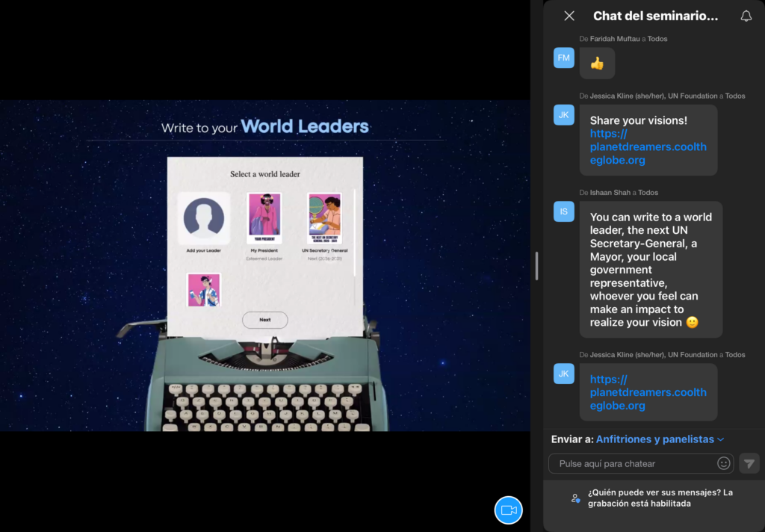Open the recipient dropdown Anfitriones y panelistas
The height and width of the screenshot is (532, 765).
pos(660,439)
